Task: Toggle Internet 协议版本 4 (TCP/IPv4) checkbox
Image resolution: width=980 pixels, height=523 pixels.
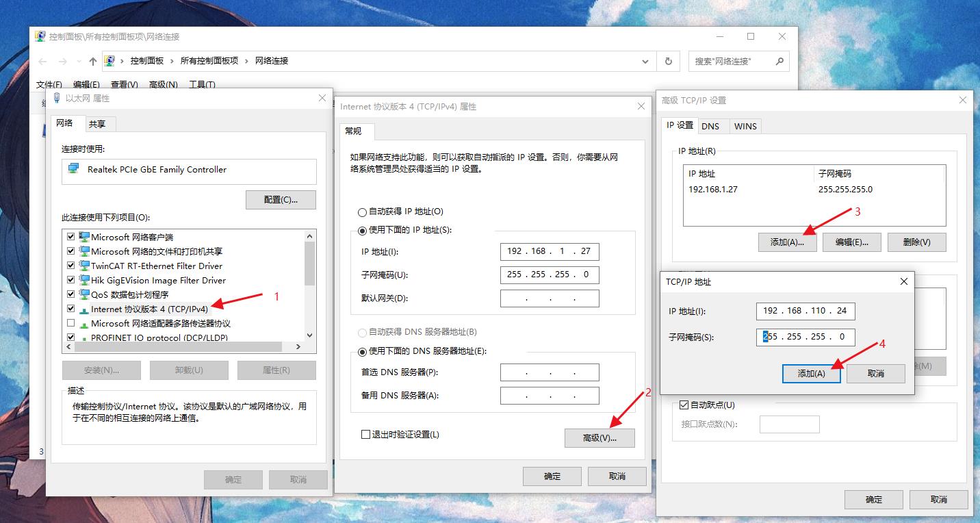Action: point(70,309)
